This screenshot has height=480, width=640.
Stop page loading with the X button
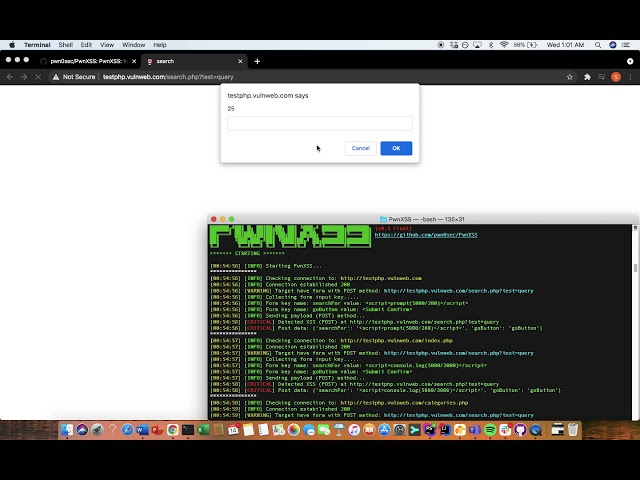(38, 77)
